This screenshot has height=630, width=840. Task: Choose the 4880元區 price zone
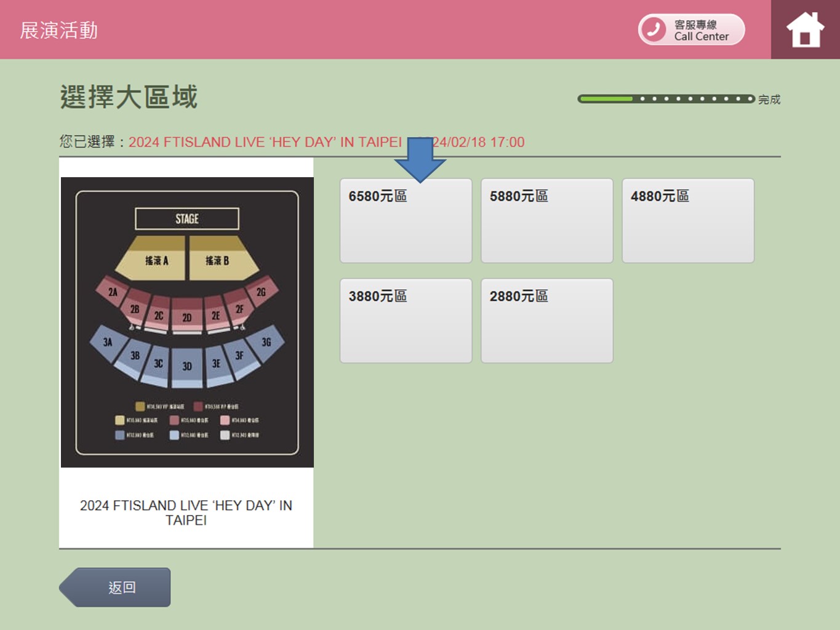(x=688, y=221)
